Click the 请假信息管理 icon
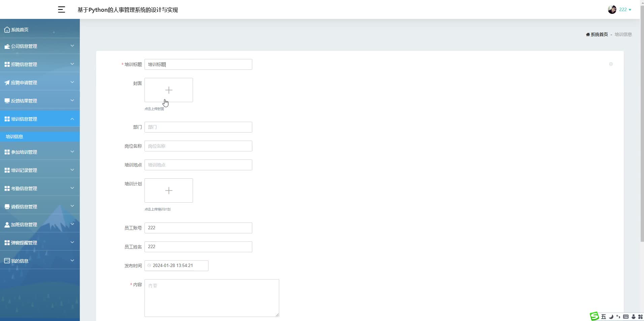Image resolution: width=644 pixels, height=321 pixels. point(7,207)
